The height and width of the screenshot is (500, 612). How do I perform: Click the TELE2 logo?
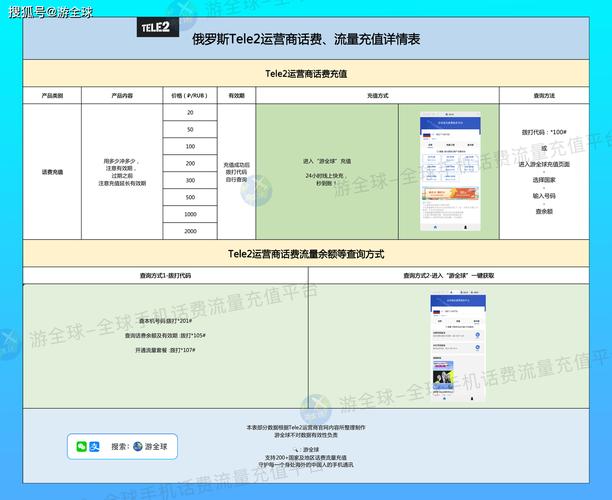(x=158, y=27)
